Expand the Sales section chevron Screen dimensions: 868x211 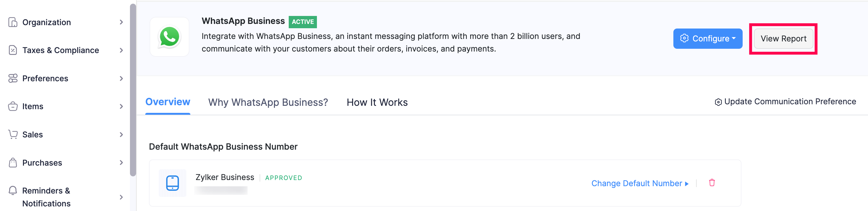tap(121, 135)
